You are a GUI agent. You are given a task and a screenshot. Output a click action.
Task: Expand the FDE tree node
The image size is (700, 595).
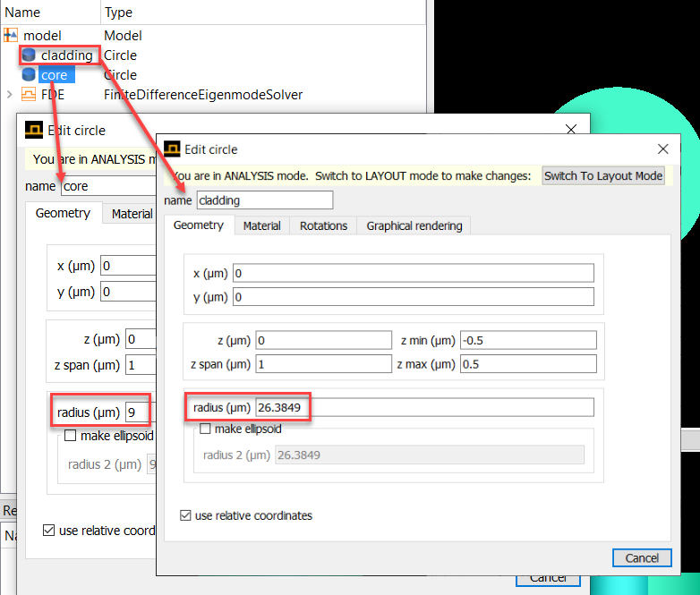tap(9, 94)
